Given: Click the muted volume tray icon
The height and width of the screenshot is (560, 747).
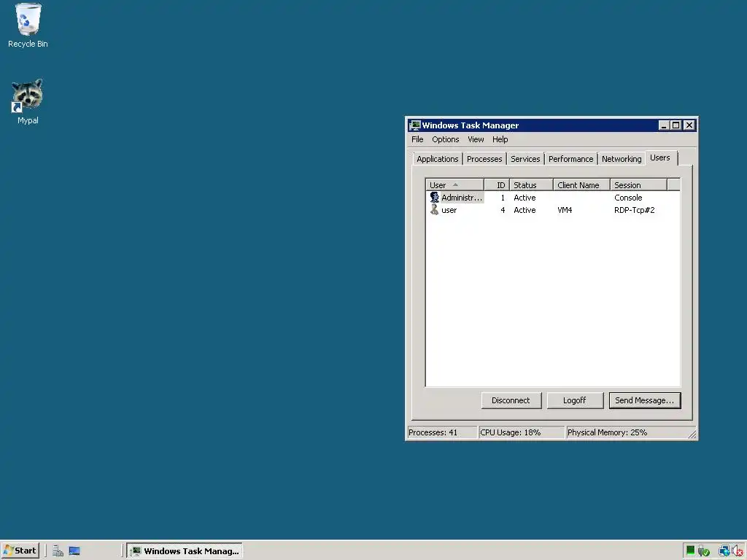Looking at the screenshot, I should click(x=737, y=551).
